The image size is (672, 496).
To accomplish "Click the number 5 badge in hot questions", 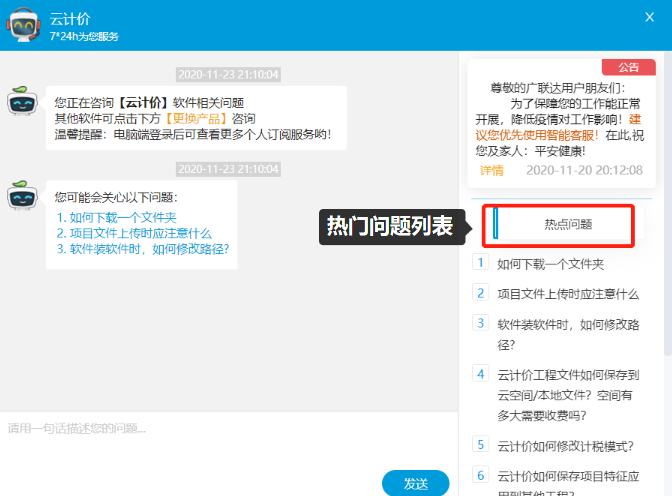I will [480, 445].
